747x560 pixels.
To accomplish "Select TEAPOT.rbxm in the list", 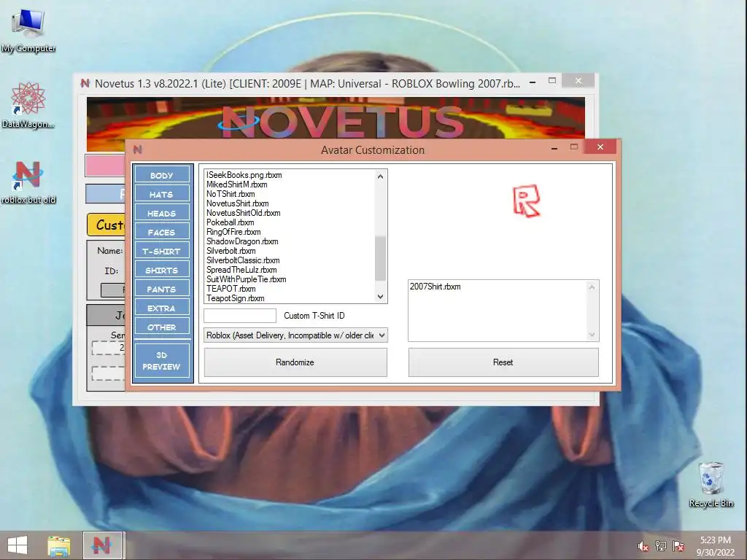I will pos(231,289).
